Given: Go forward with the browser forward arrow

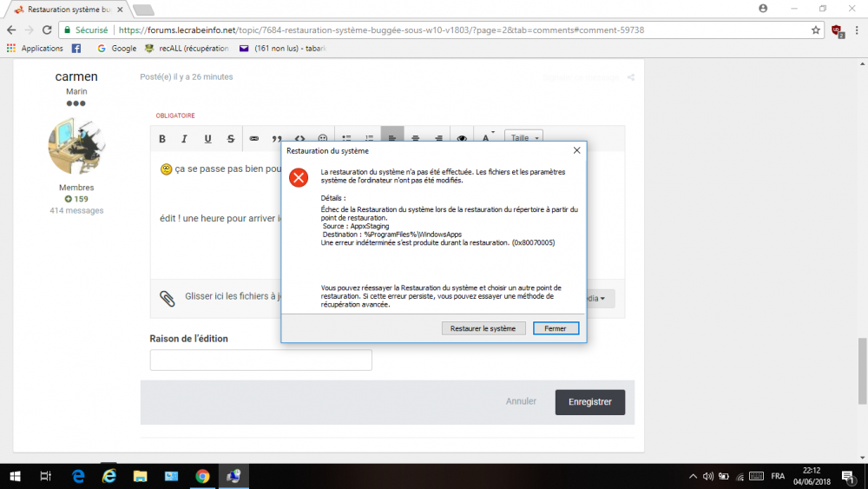Looking at the screenshot, I should (30, 30).
